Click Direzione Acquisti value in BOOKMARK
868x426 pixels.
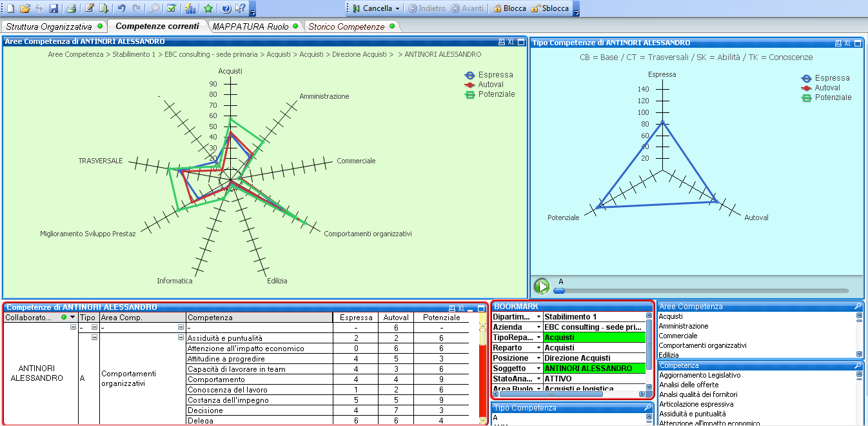(594, 358)
